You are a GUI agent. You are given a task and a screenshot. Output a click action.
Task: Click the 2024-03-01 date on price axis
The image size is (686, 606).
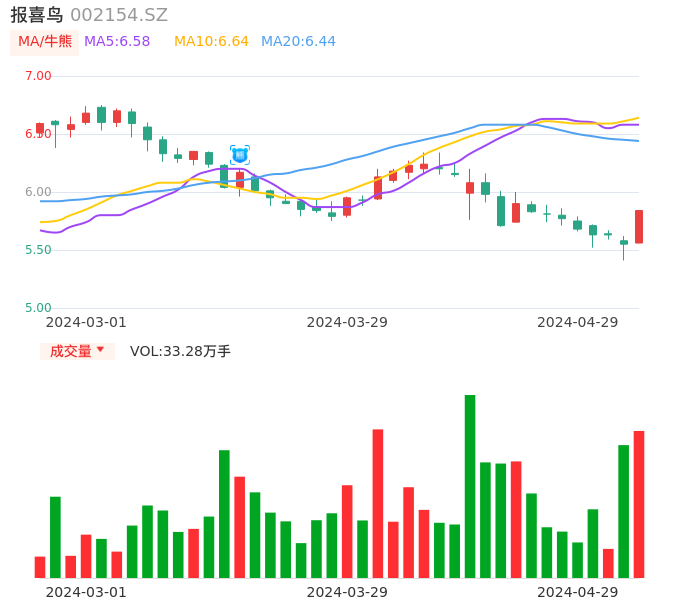click(x=86, y=322)
